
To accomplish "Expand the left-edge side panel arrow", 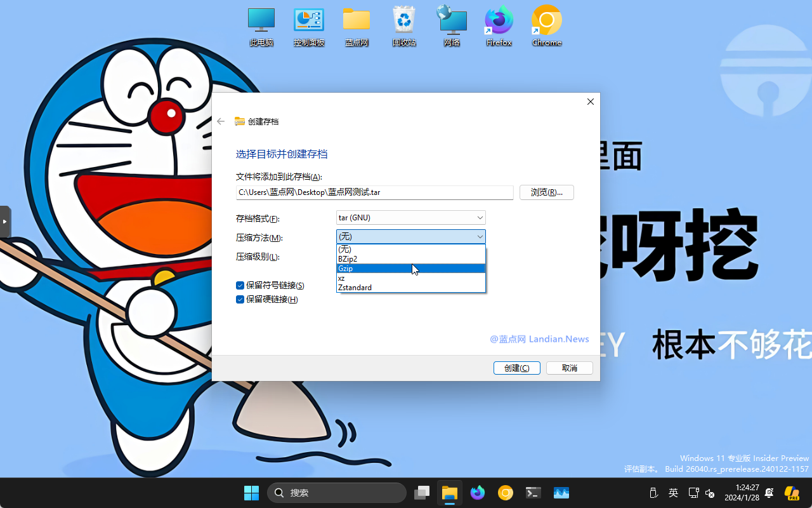I will point(5,222).
